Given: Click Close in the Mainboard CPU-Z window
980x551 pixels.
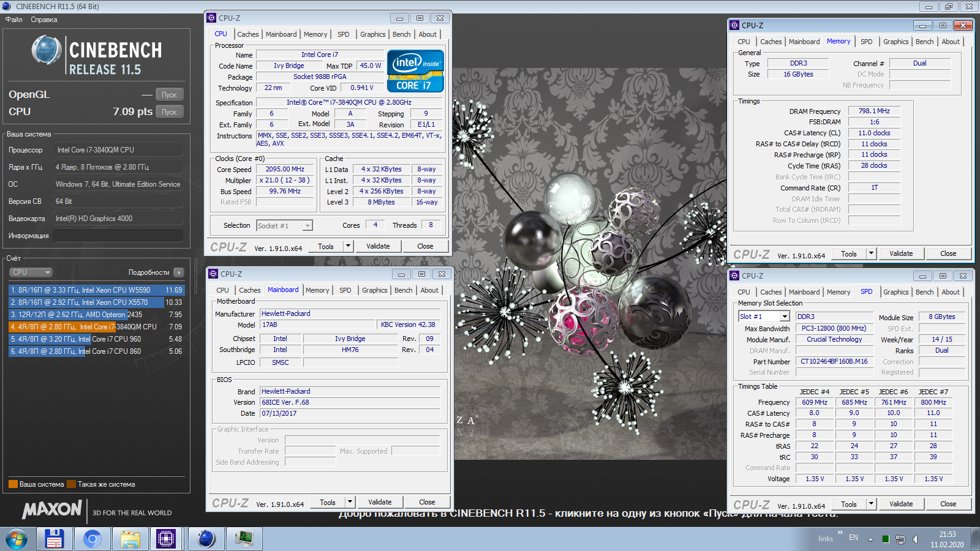Looking at the screenshot, I should [427, 502].
